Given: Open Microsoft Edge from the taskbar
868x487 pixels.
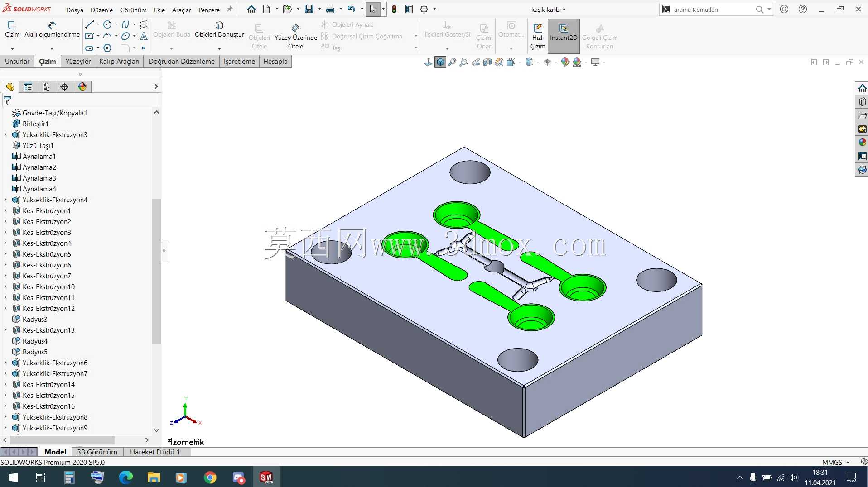Looking at the screenshot, I should (125, 477).
